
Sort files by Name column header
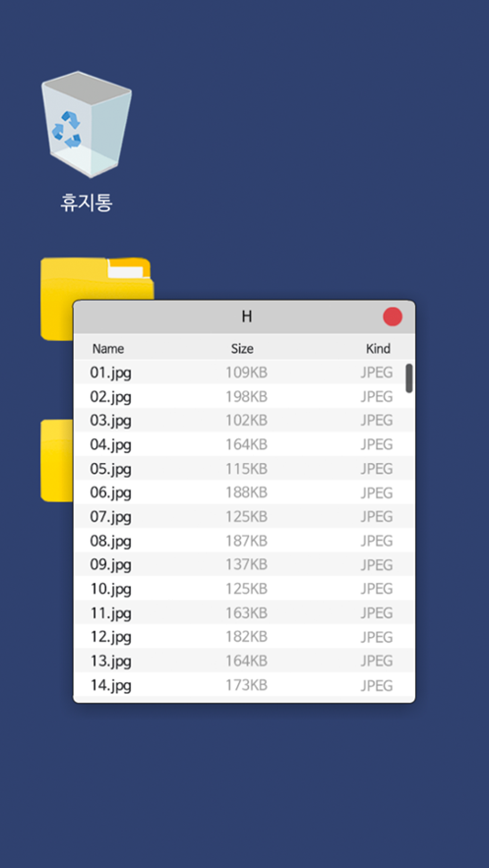[x=108, y=349]
